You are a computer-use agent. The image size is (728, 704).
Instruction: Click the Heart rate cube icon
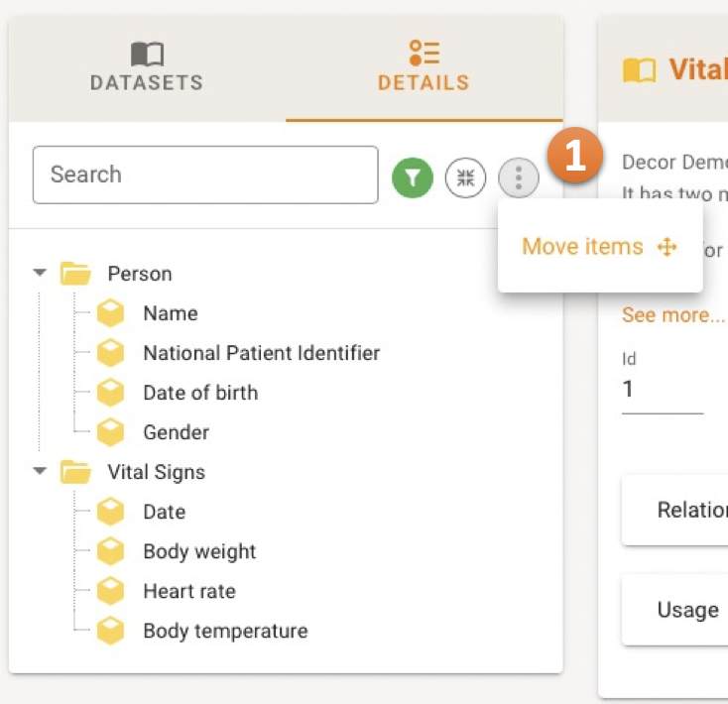pos(111,591)
